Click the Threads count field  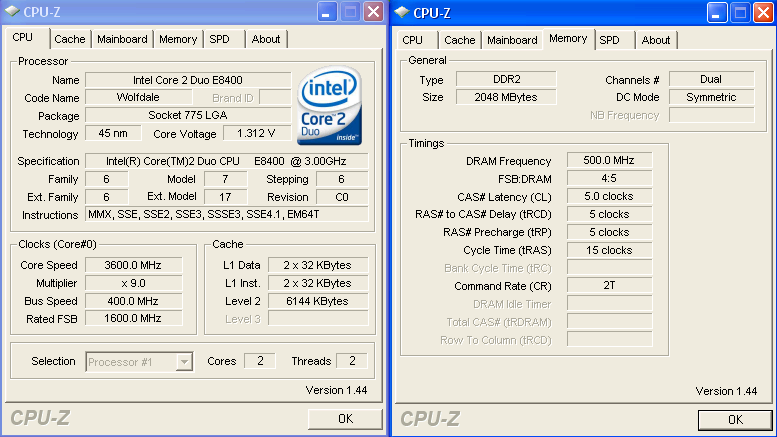[x=352, y=361]
